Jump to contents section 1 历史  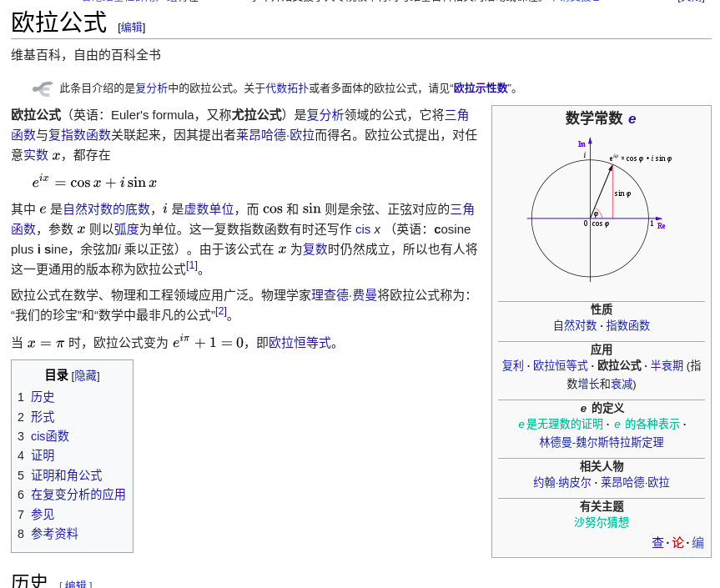(x=43, y=397)
